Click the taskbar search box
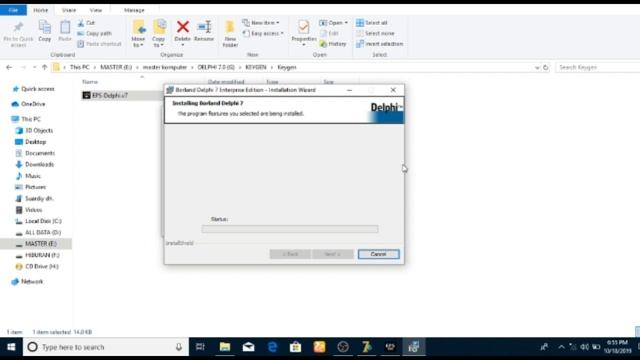Image resolution: width=640 pixels, height=360 pixels. pos(106,347)
